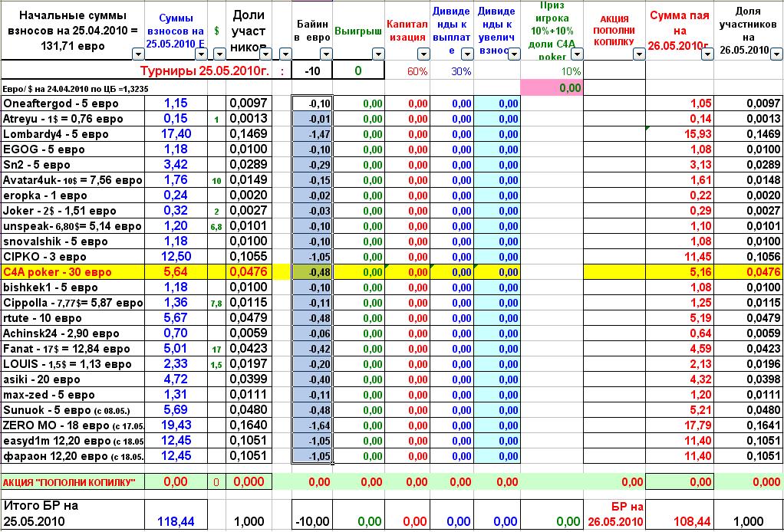
Task: Click the 19,43 sum in ZERO MO row
Action: click(176, 425)
